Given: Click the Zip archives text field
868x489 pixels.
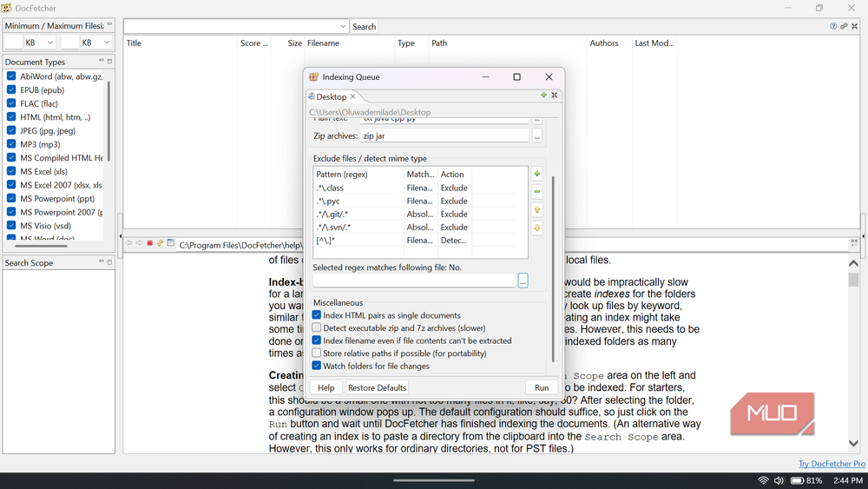Looking at the screenshot, I should 444,135.
